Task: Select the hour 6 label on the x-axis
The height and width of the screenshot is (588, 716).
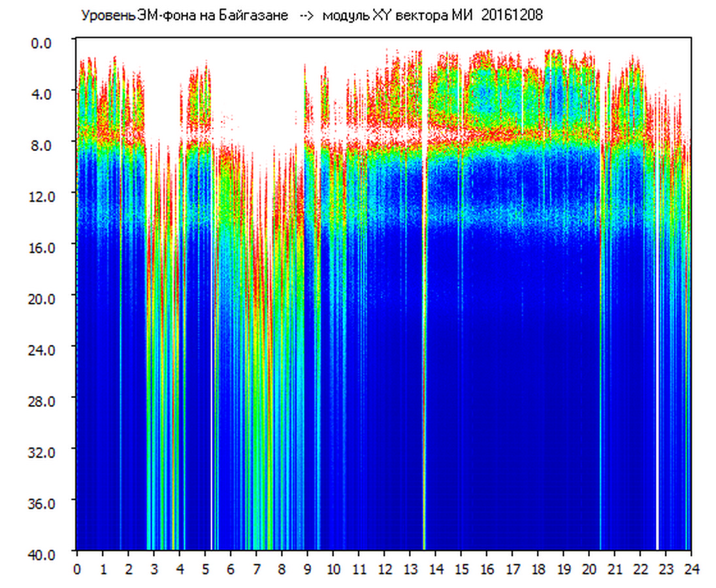Action: (x=231, y=569)
